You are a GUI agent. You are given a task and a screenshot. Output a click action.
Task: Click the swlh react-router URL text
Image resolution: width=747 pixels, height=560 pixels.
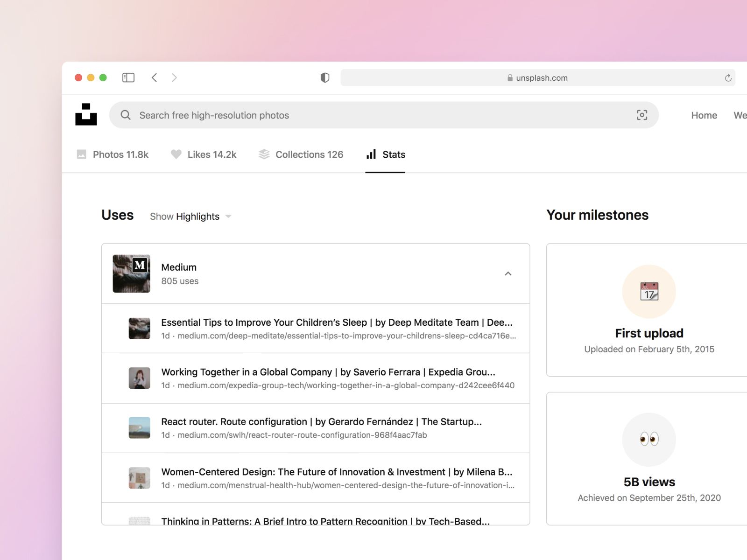click(x=302, y=435)
